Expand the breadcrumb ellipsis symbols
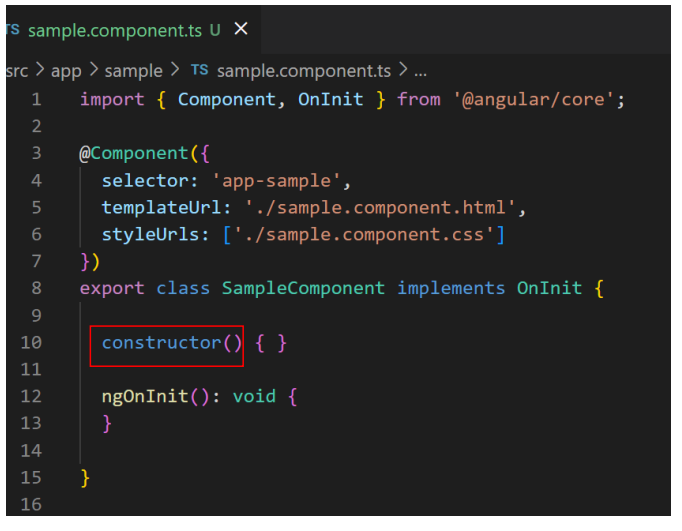The width and height of the screenshot is (682, 531). click(x=420, y=70)
